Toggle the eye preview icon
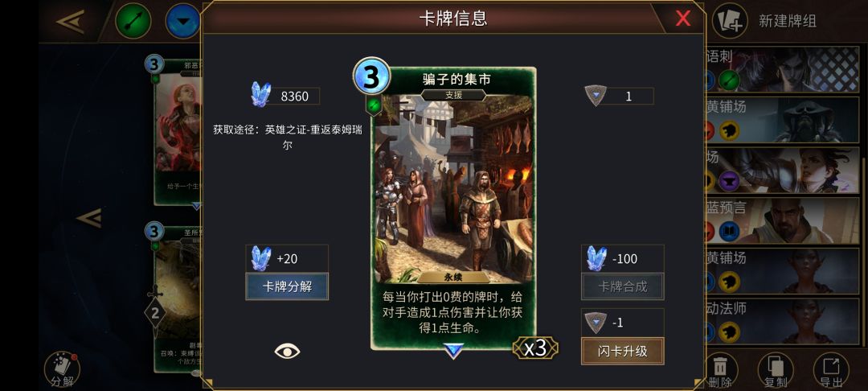Screen dimensions: 868x391 click(x=287, y=351)
